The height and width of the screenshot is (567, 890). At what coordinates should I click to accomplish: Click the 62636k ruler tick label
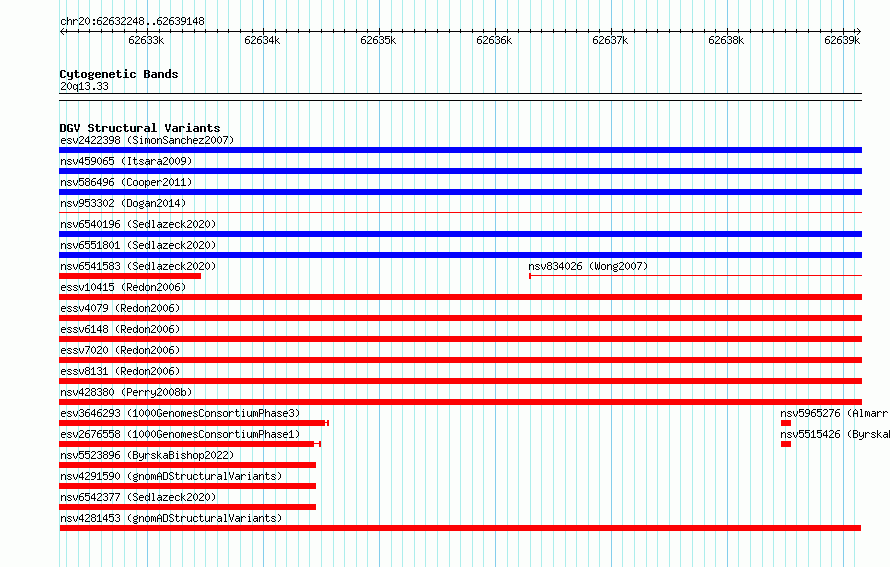pyautogui.click(x=494, y=40)
